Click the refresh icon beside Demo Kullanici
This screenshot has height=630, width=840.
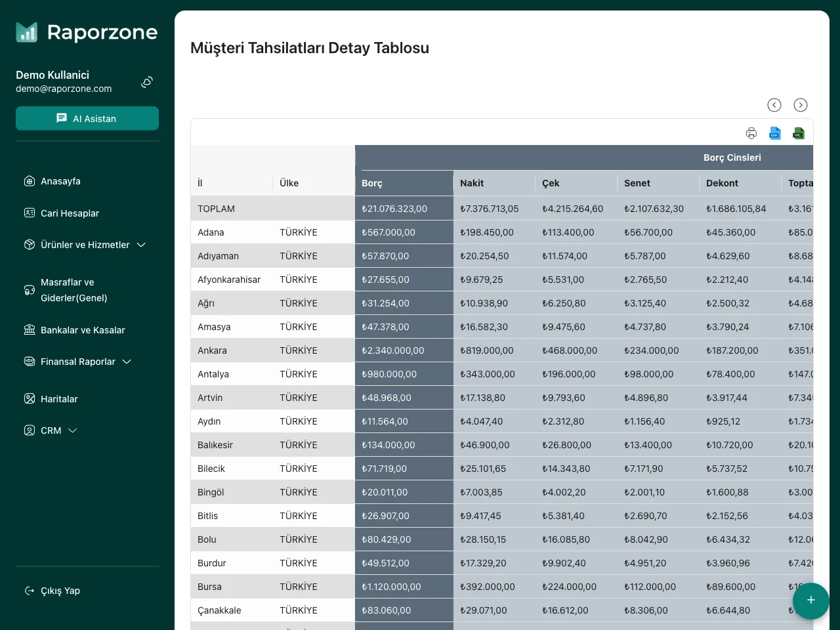(147, 82)
